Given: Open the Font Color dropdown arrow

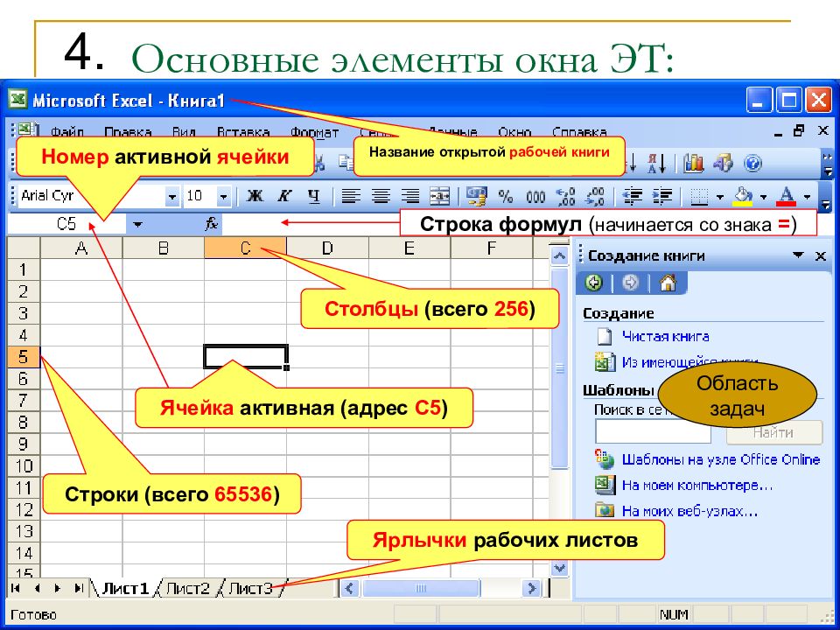Looking at the screenshot, I should click(808, 197).
